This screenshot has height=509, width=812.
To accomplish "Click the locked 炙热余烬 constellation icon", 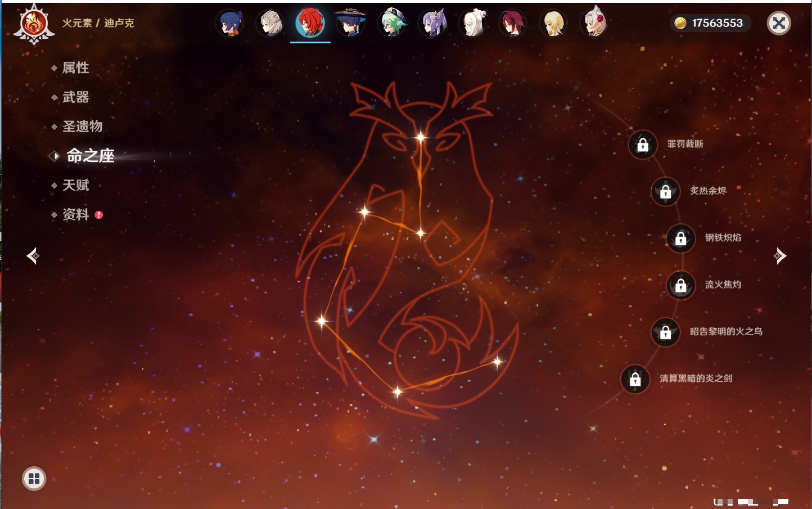I will point(665,192).
